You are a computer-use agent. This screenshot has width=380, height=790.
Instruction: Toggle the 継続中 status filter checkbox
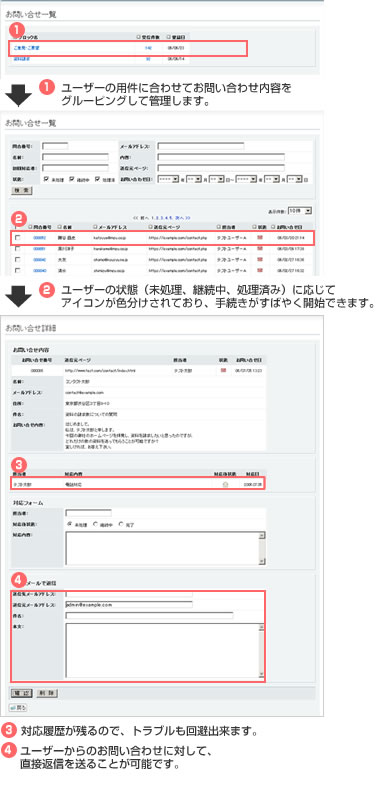[72, 179]
